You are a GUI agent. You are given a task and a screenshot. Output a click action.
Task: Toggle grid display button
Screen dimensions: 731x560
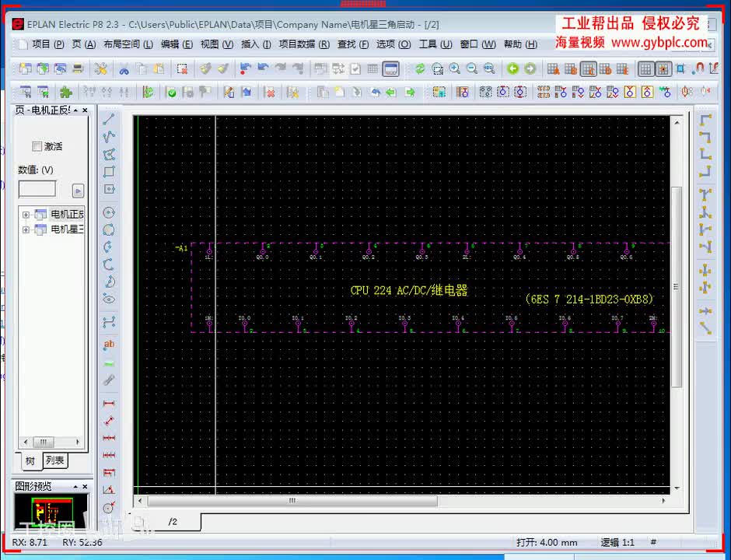pyautogui.click(x=645, y=69)
